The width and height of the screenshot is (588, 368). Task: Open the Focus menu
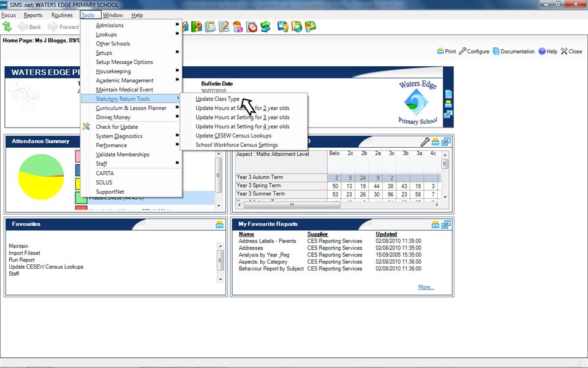coord(9,15)
